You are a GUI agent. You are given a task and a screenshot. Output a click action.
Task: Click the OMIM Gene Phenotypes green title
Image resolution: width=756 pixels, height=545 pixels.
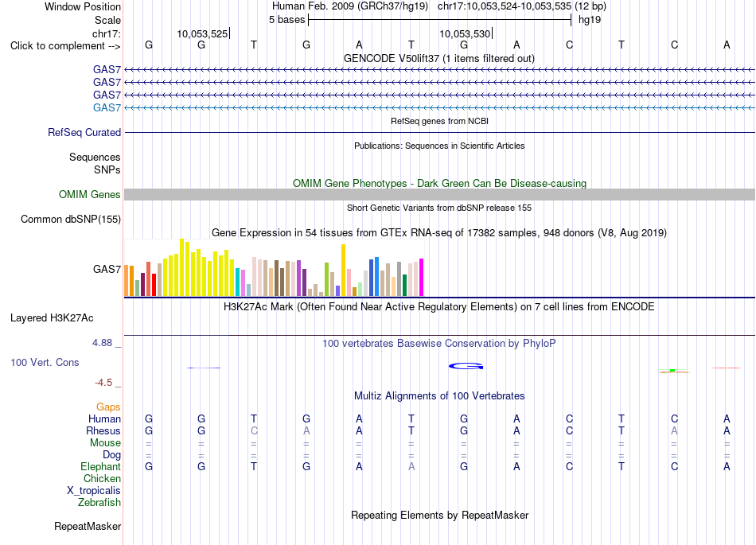[440, 183]
